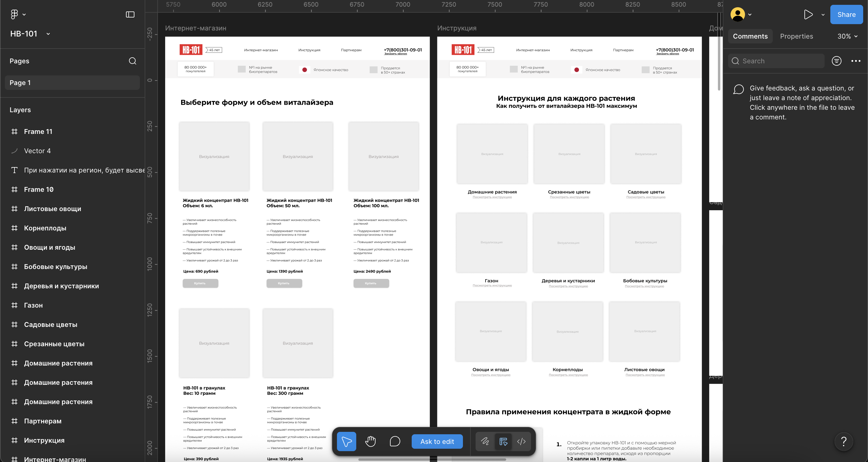Click frame icon beside Бобовые культуры layer
The width and height of the screenshot is (868, 462).
[x=14, y=266]
